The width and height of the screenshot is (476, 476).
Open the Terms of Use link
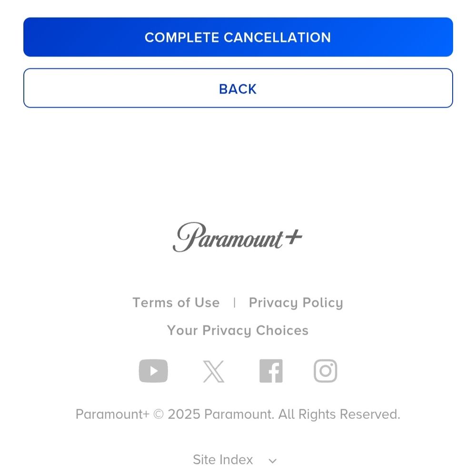pyautogui.click(x=176, y=303)
